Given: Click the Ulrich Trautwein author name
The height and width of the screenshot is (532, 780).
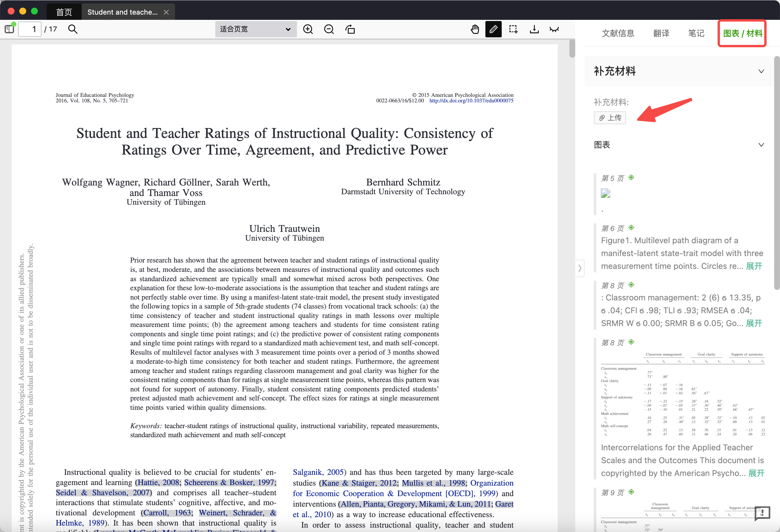Looking at the screenshot, I should (x=285, y=229).
